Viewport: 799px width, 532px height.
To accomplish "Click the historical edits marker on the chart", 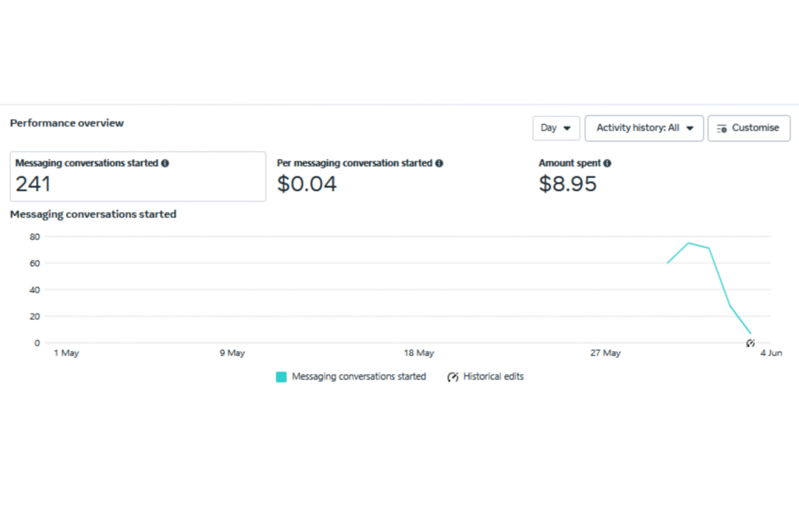I will (750, 343).
